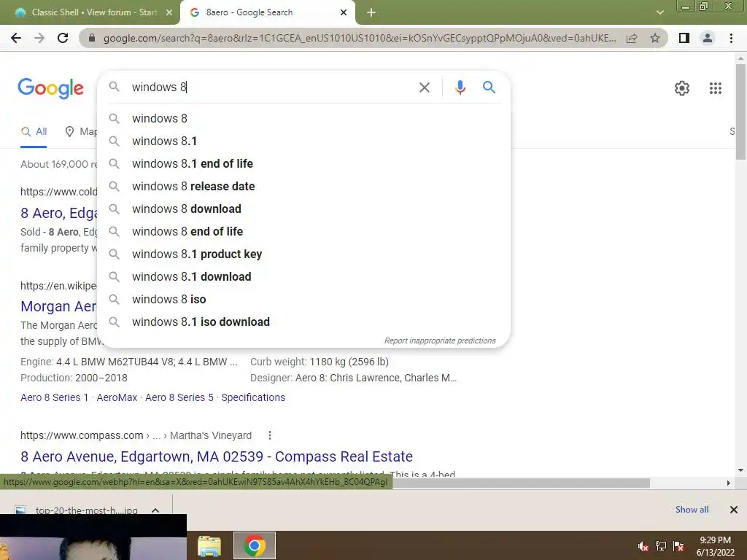Go back to the previous page

(x=16, y=38)
